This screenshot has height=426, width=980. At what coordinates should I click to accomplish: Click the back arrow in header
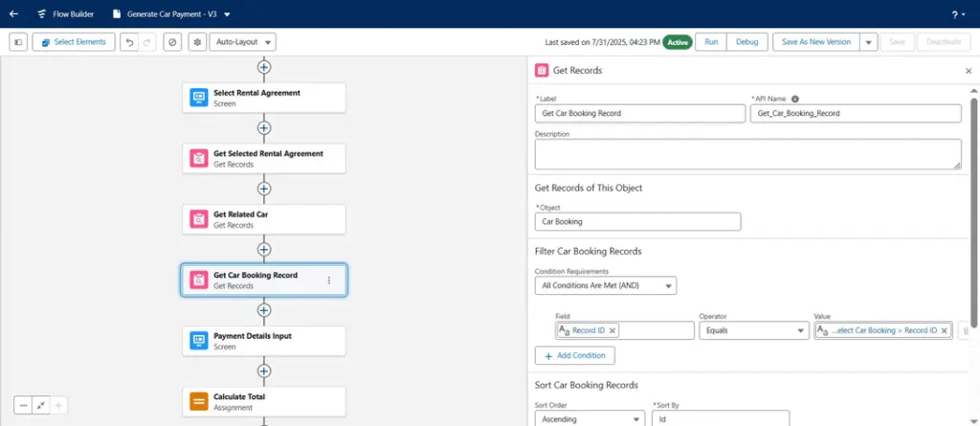[13, 13]
